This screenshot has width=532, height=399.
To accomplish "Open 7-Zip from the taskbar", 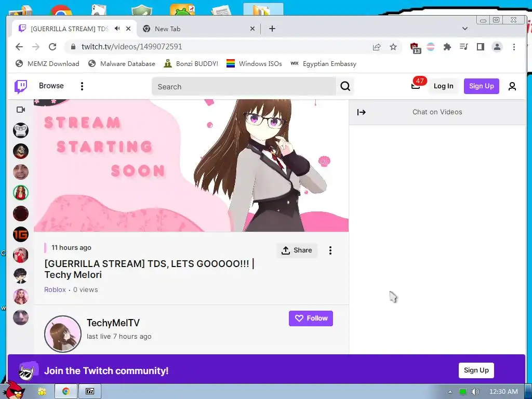I will 90,392.
